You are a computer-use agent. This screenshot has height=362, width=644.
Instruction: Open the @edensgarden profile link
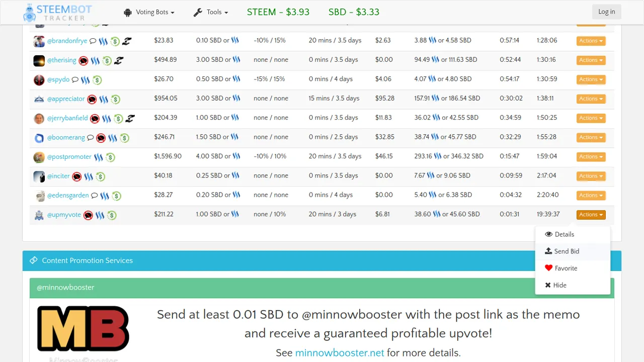(x=68, y=195)
